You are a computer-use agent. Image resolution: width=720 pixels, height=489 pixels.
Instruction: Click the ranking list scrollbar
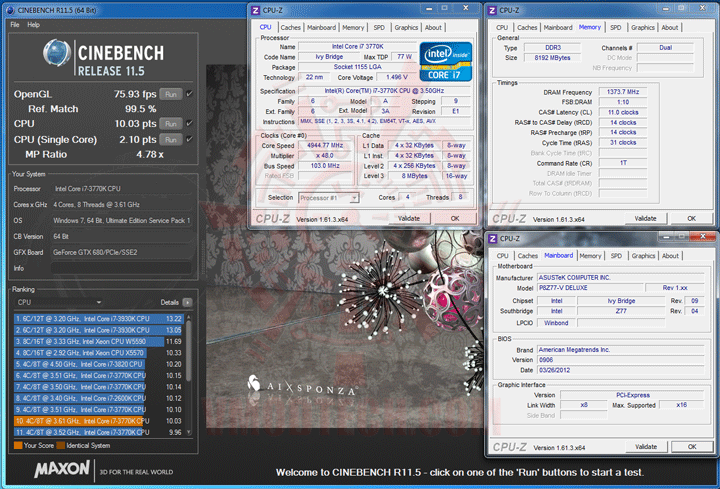coord(189,351)
